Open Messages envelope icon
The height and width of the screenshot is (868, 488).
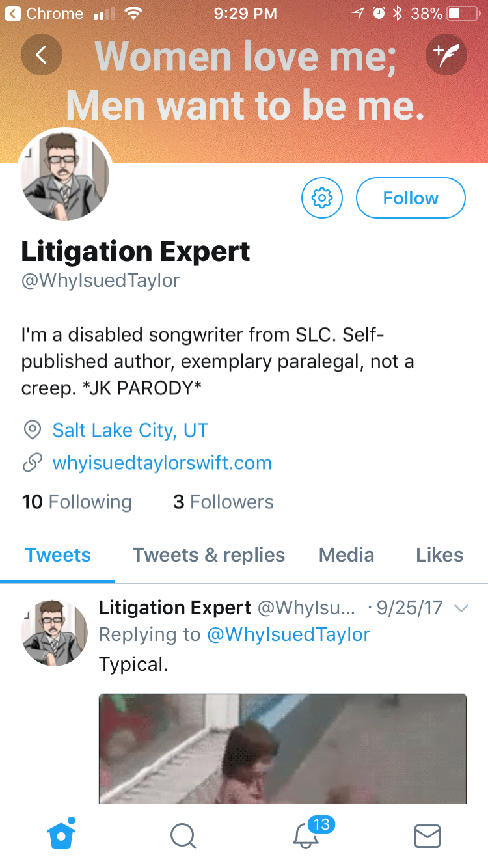click(x=427, y=836)
